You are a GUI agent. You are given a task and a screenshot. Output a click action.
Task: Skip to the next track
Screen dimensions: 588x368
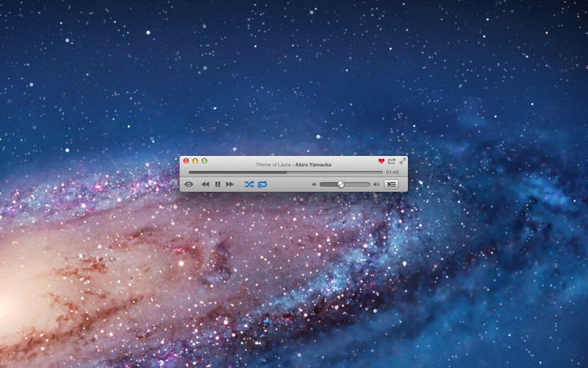click(229, 184)
